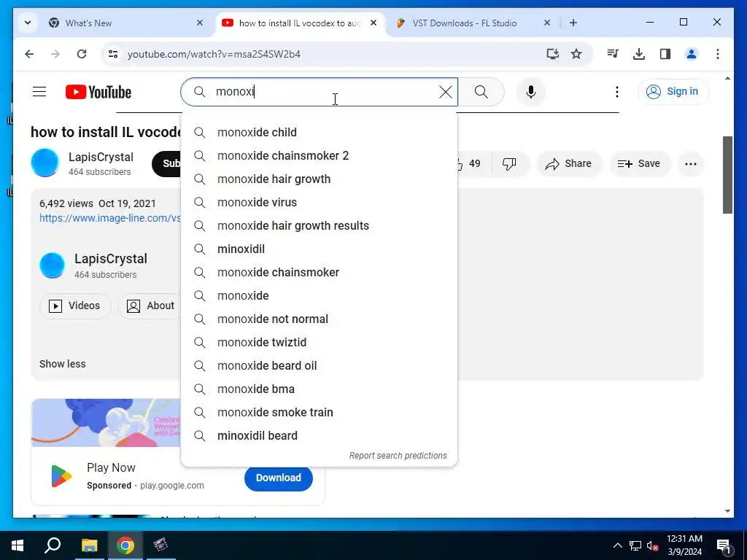Go back with browser back arrow
The height and width of the screenshot is (560, 747).
(29, 54)
